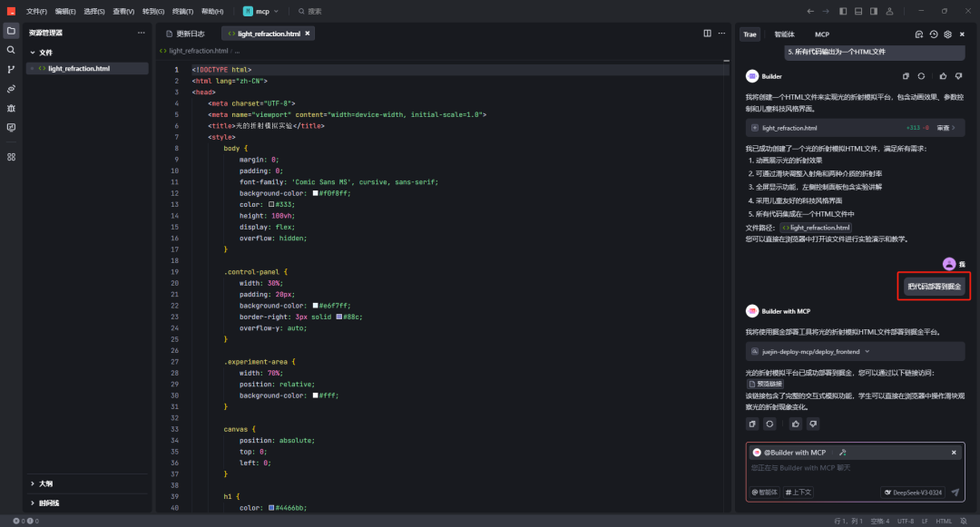Toggle the primary left sidebar layout button
The image size is (980, 527).
tap(843, 11)
